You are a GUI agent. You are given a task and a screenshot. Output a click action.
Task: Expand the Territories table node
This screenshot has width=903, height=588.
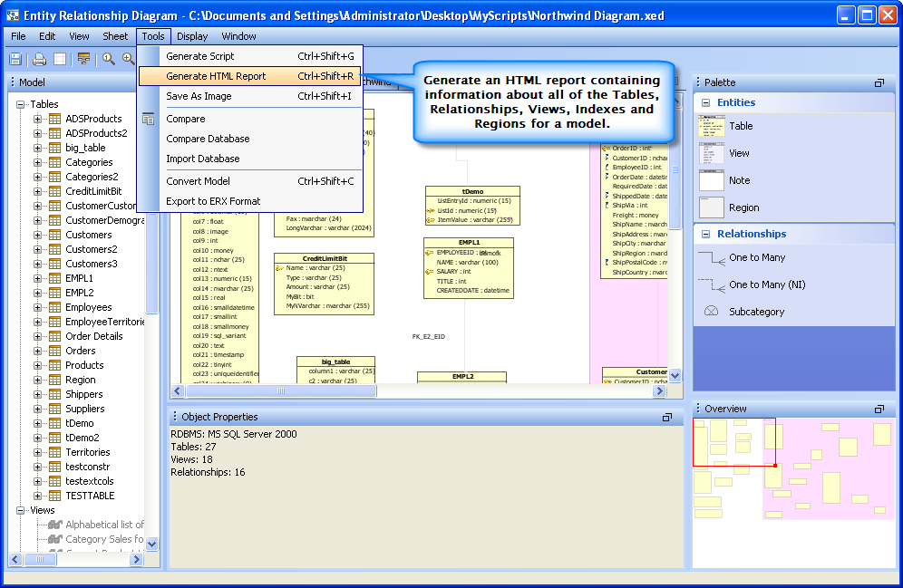37,452
